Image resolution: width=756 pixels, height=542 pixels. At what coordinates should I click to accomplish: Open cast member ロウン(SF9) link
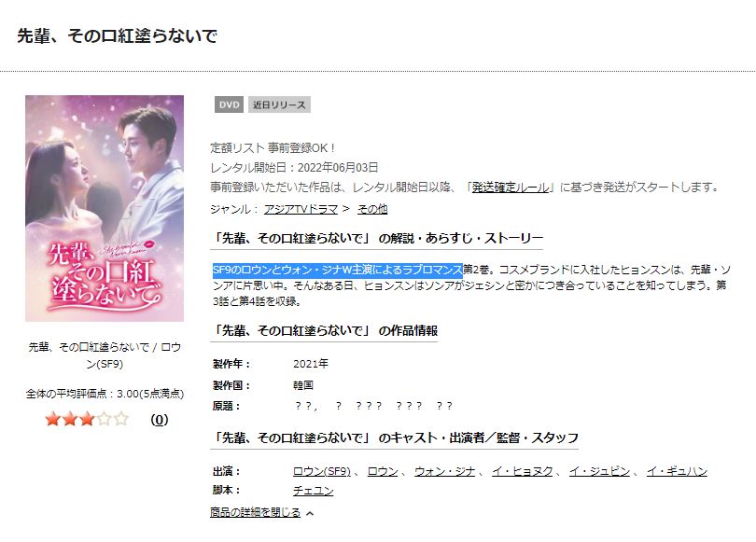[322, 471]
